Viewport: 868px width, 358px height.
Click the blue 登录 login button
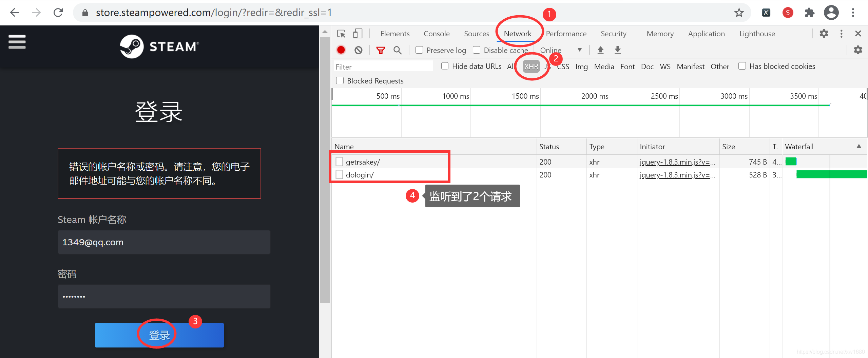(159, 335)
